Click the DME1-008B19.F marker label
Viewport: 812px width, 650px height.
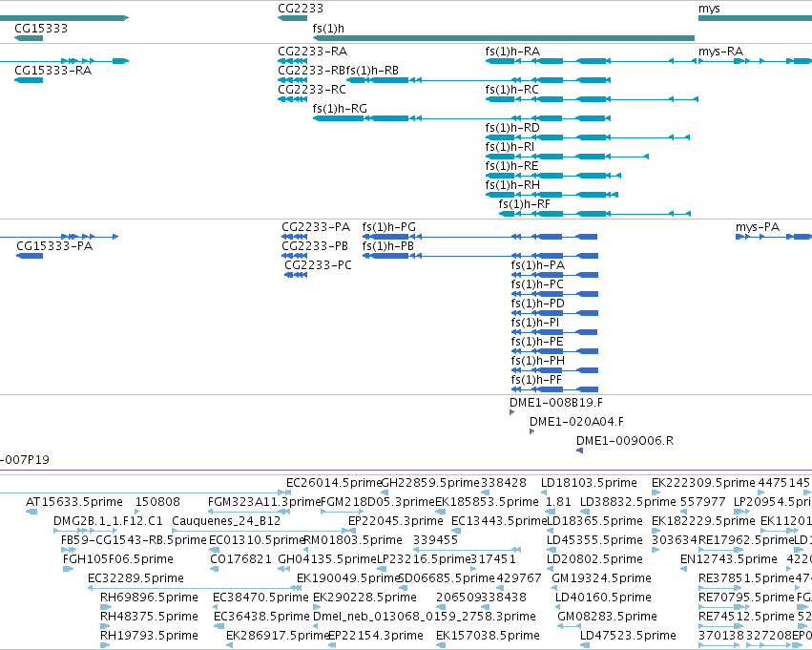pyautogui.click(x=556, y=403)
